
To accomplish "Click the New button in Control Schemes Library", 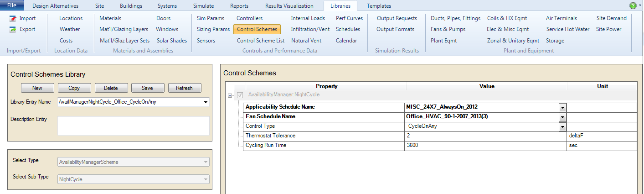I will [37, 88].
